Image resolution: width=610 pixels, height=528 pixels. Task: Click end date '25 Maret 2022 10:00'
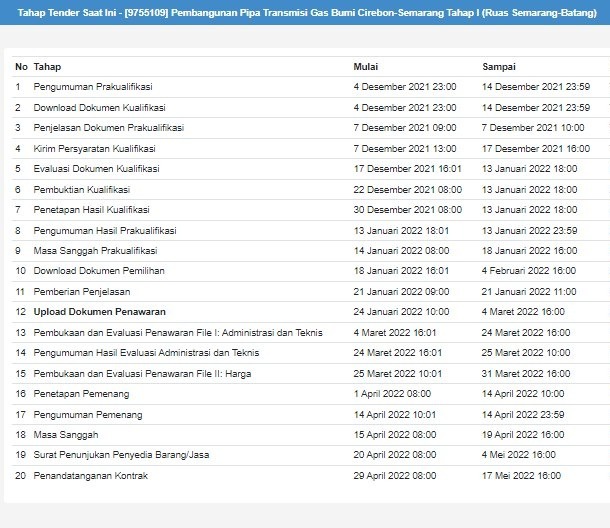click(x=526, y=353)
